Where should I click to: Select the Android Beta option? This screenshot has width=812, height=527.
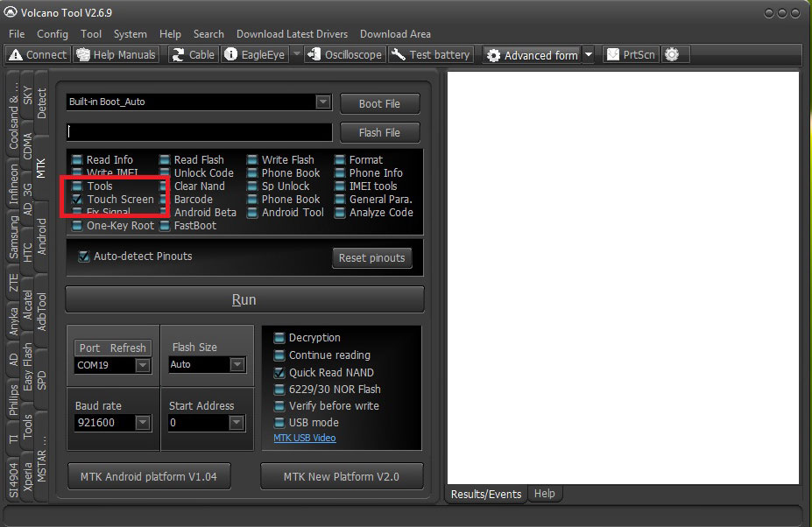tap(198, 212)
